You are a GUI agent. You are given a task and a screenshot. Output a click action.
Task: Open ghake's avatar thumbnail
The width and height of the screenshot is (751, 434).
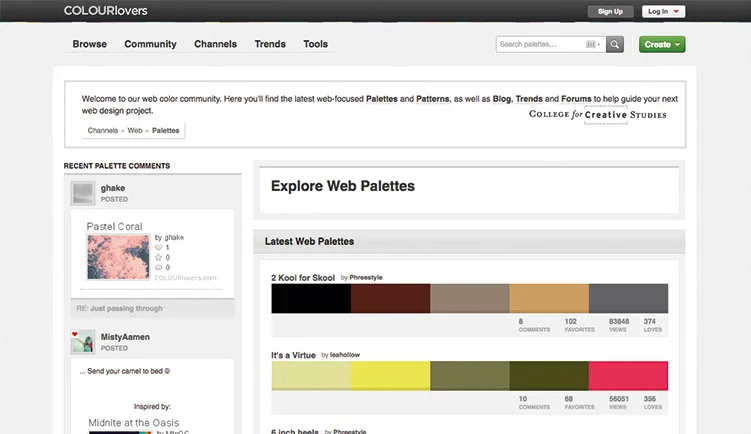point(83,193)
